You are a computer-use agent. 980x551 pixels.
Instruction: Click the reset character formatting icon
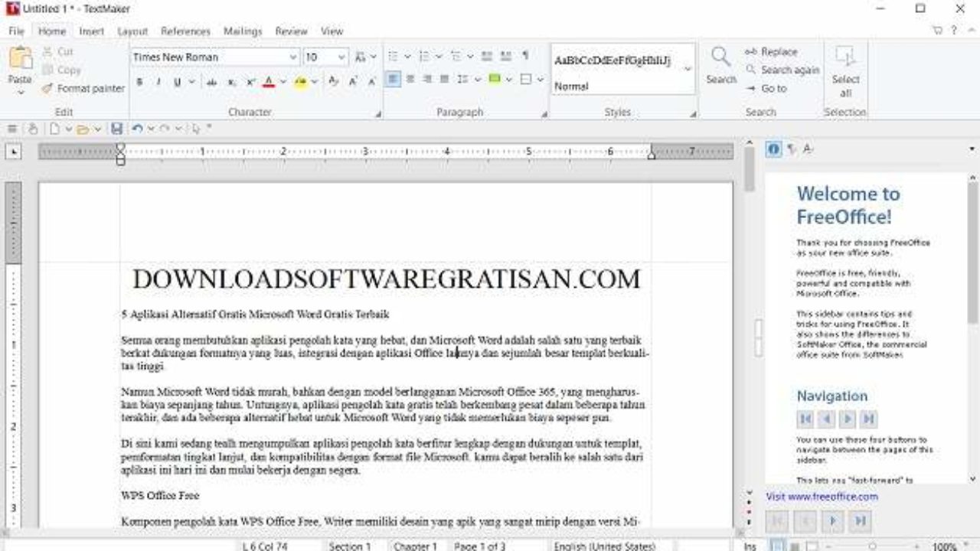click(x=333, y=81)
